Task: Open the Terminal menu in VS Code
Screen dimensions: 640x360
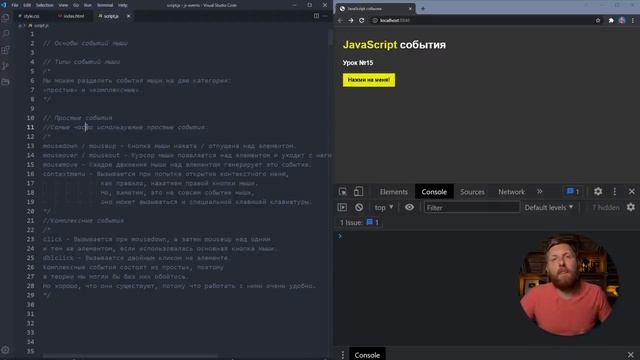Action: tap(105, 5)
